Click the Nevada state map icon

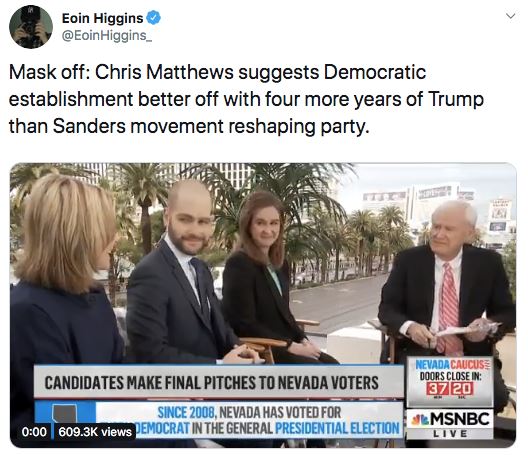coord(64,413)
